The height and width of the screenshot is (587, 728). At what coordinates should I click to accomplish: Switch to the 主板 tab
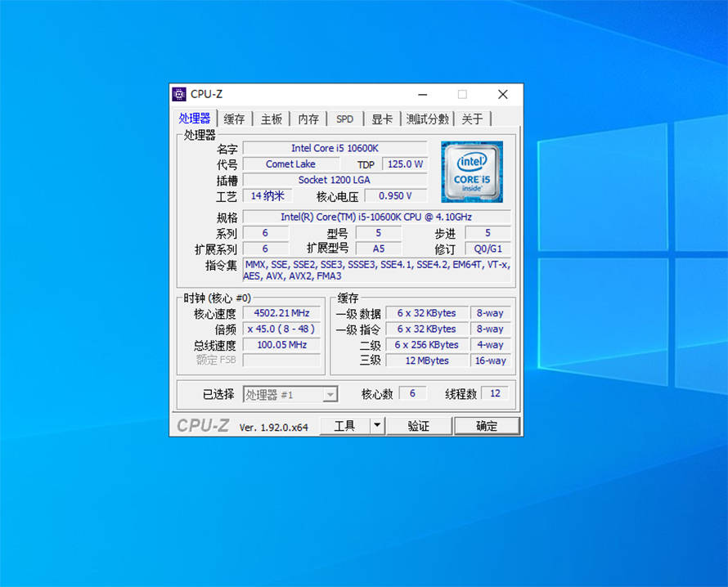[272, 119]
